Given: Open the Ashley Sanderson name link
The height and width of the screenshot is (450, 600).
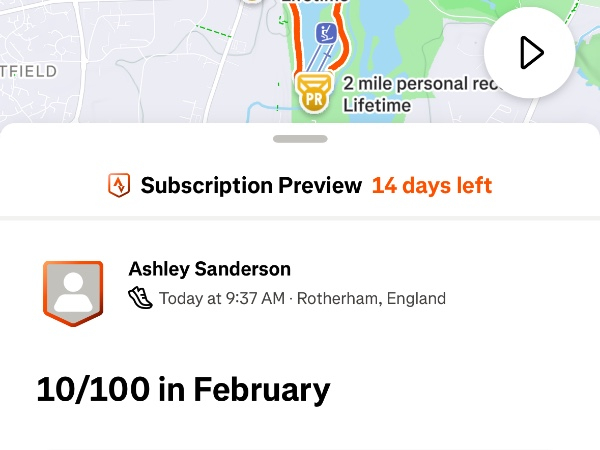Looking at the screenshot, I should pyautogui.click(x=210, y=268).
